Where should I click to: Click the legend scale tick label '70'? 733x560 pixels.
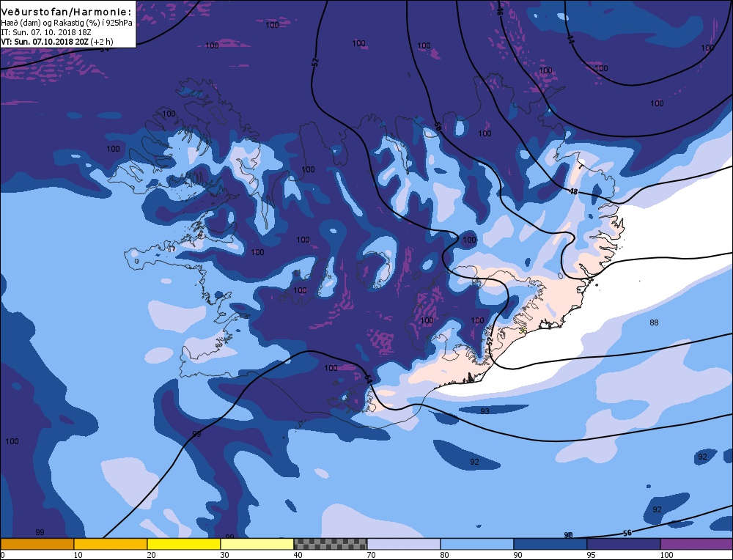(372, 555)
